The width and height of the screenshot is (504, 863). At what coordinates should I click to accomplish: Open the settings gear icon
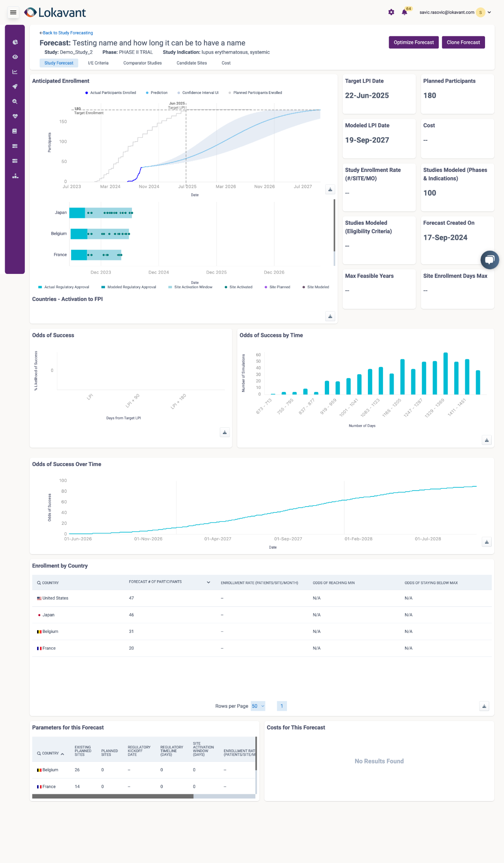(x=391, y=12)
